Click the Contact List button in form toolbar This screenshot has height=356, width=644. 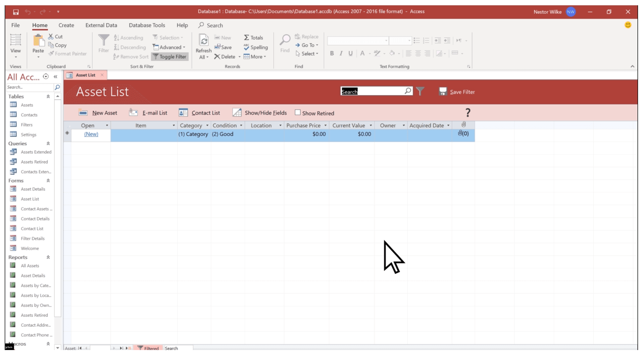pyautogui.click(x=199, y=113)
